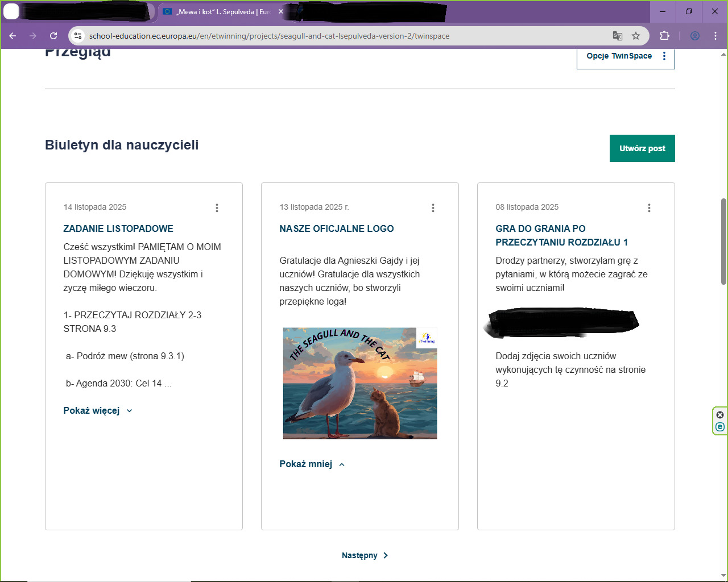This screenshot has width=728, height=582.
Task: Open the Opcje TwinSpace dropdown
Action: click(625, 56)
